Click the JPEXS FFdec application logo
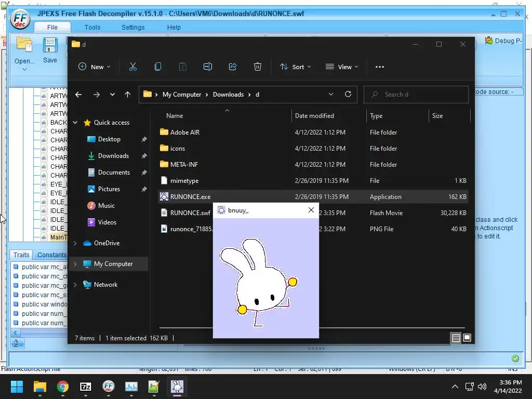532x399 pixels. pos(20,19)
